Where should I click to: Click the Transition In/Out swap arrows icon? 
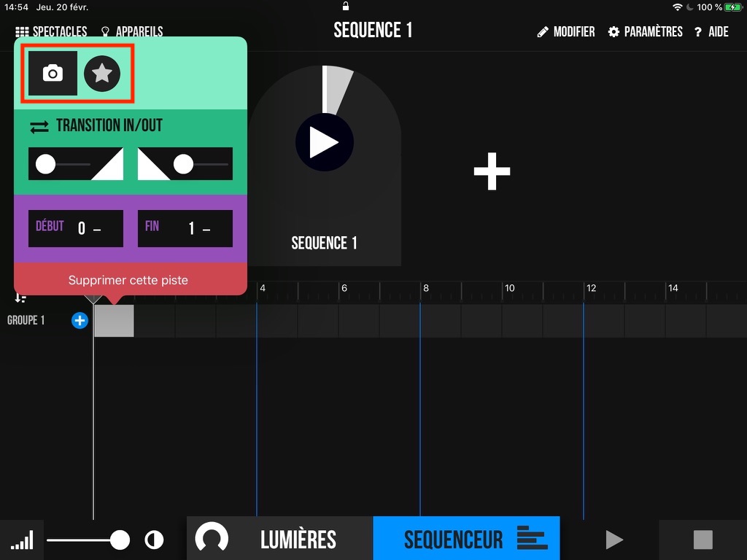click(39, 127)
